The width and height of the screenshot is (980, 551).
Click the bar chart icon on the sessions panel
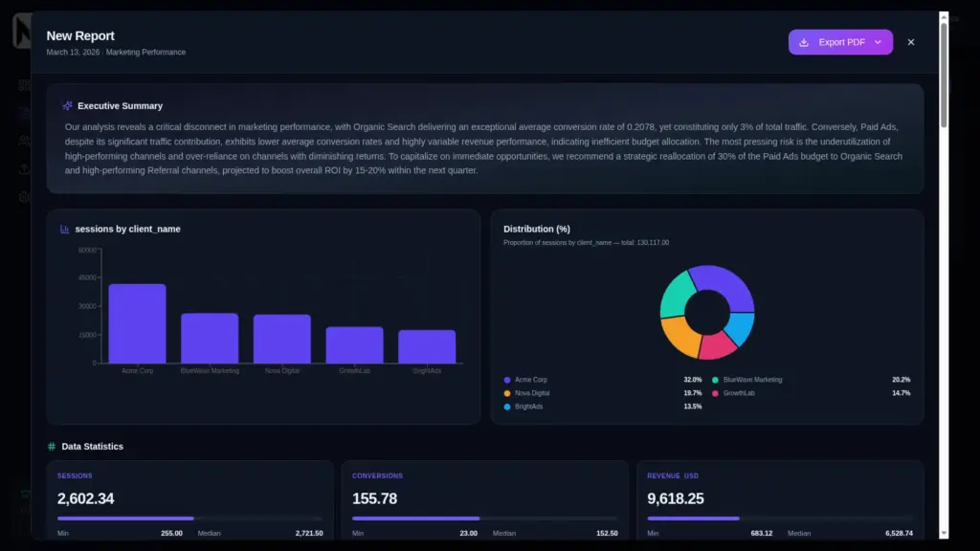(64, 229)
